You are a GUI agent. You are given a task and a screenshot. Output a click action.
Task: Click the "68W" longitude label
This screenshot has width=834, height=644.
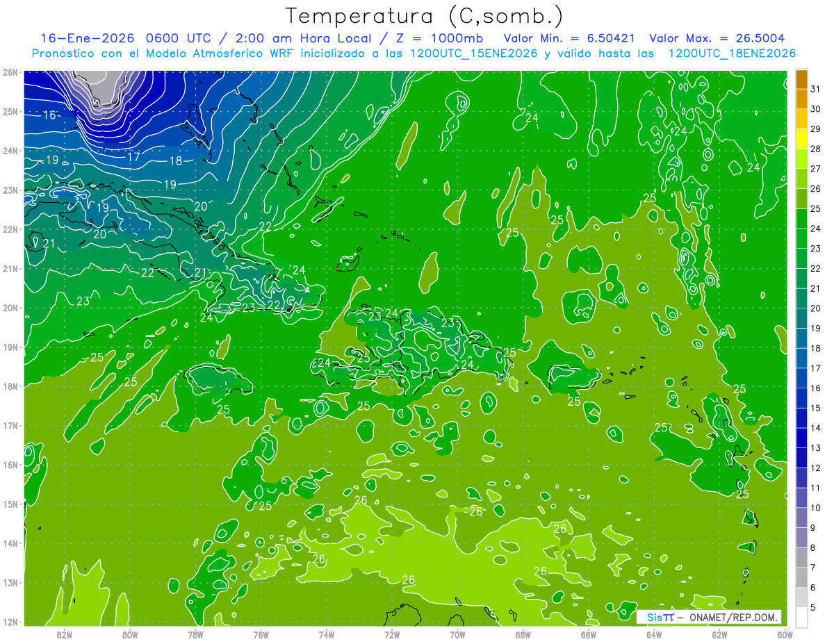(523, 634)
